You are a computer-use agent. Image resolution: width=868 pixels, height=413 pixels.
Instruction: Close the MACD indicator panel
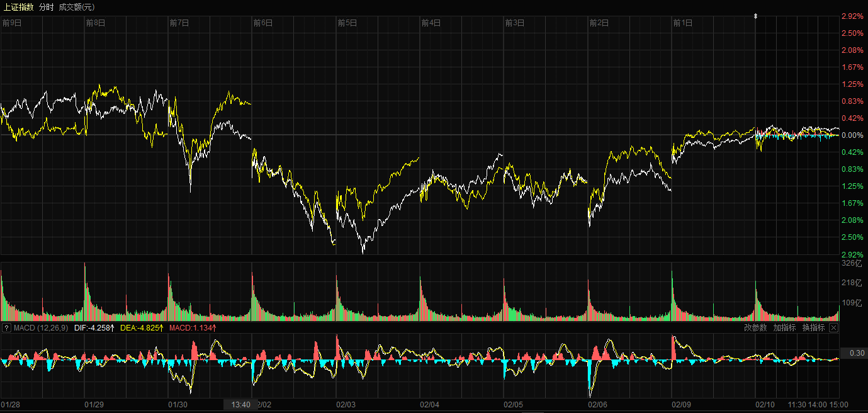[833, 328]
